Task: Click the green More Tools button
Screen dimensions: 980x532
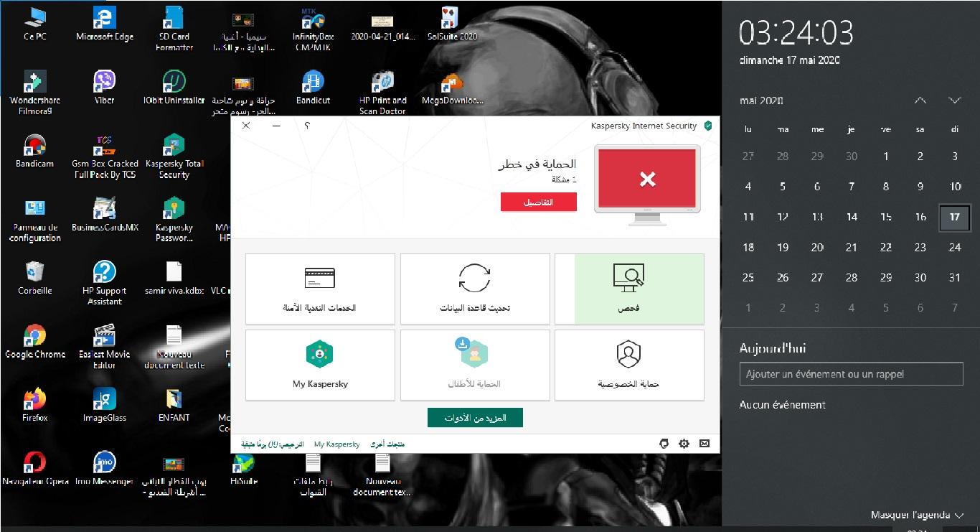Action: pos(475,418)
